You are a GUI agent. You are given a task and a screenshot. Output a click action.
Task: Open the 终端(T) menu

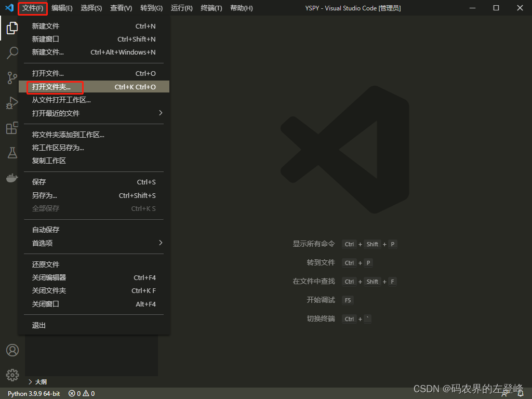pyautogui.click(x=211, y=8)
